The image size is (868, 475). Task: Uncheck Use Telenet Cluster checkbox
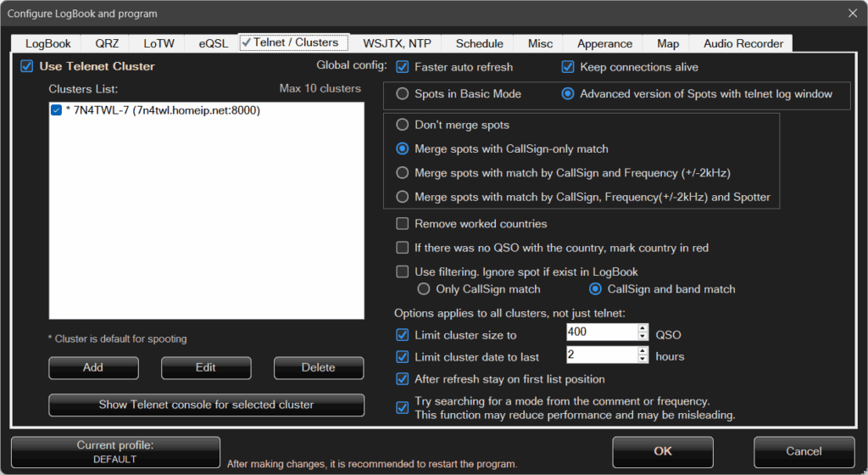pos(27,66)
